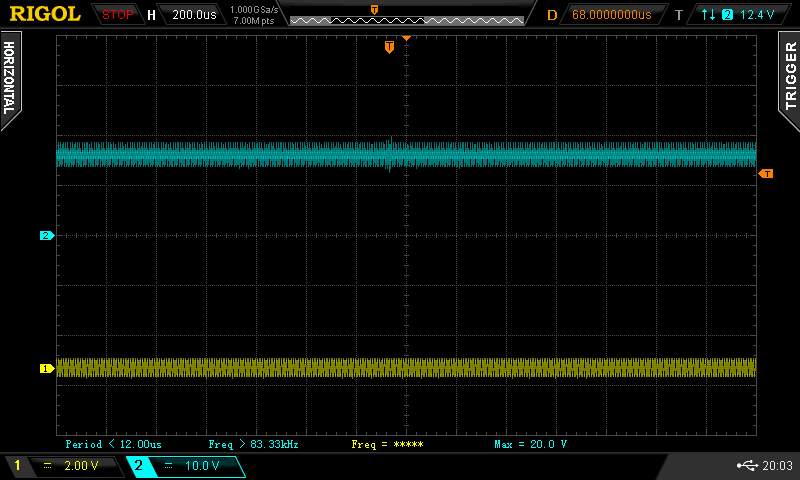The image size is (800, 480).
Task: Select the trigger level marker on right edge
Action: pyautogui.click(x=766, y=174)
